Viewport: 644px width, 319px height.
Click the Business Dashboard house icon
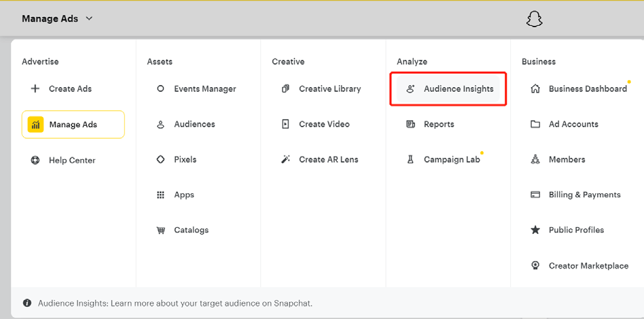535,89
